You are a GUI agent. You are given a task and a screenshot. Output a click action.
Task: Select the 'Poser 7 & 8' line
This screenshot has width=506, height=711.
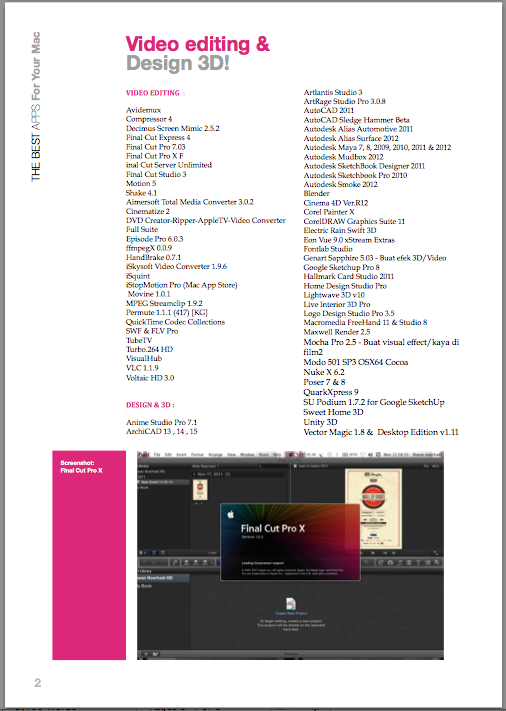pos(324,382)
